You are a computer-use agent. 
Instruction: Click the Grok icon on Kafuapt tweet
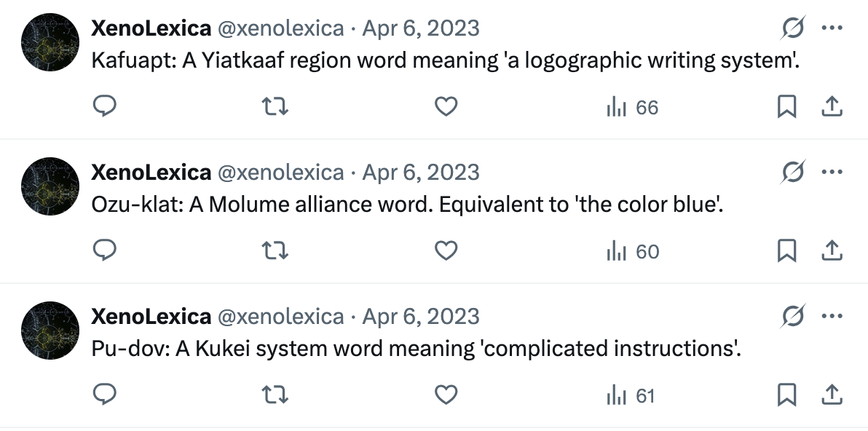click(x=793, y=28)
